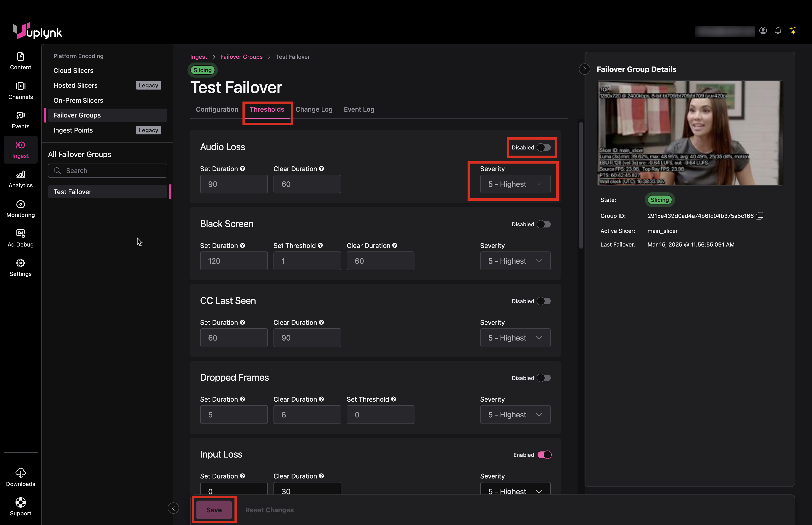Switch to the Change Log tab
Viewport: 812px width, 525px height.
[313, 110]
